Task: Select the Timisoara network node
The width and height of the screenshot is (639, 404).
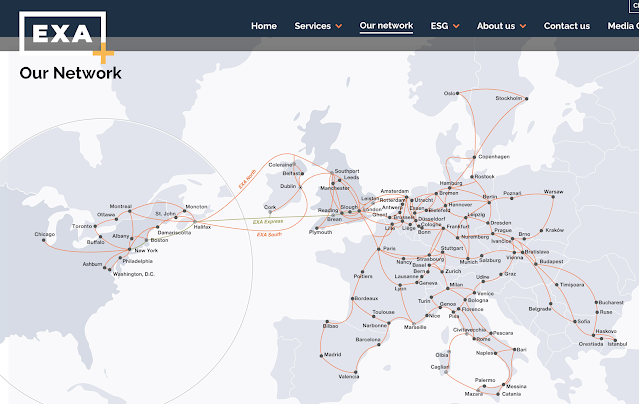Action: coord(557,285)
